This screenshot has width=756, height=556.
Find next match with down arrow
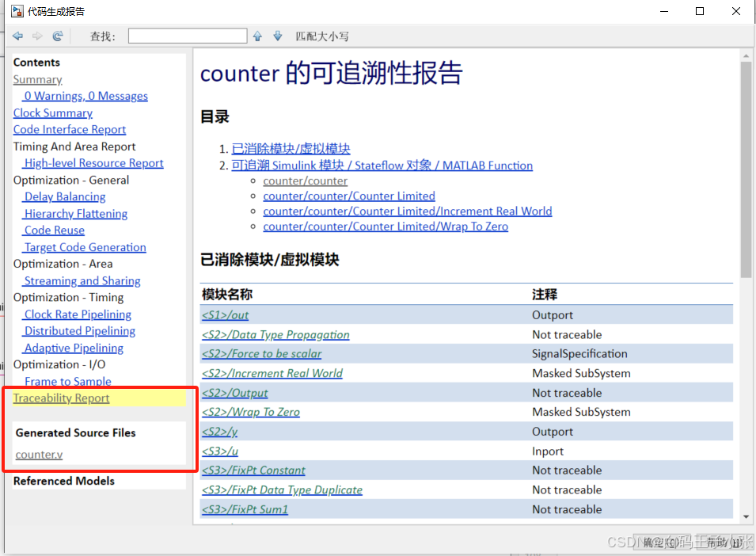[x=278, y=36]
